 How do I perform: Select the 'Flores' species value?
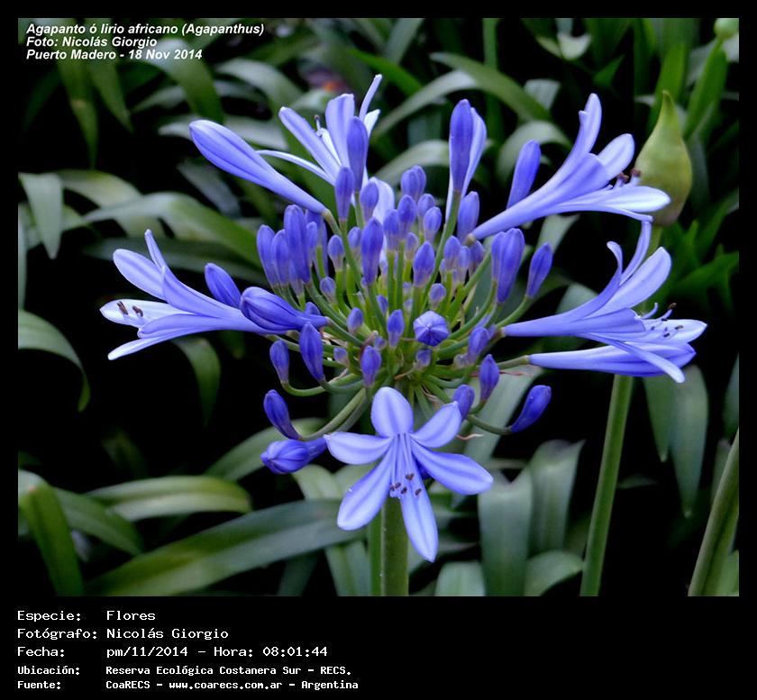[x=131, y=616]
